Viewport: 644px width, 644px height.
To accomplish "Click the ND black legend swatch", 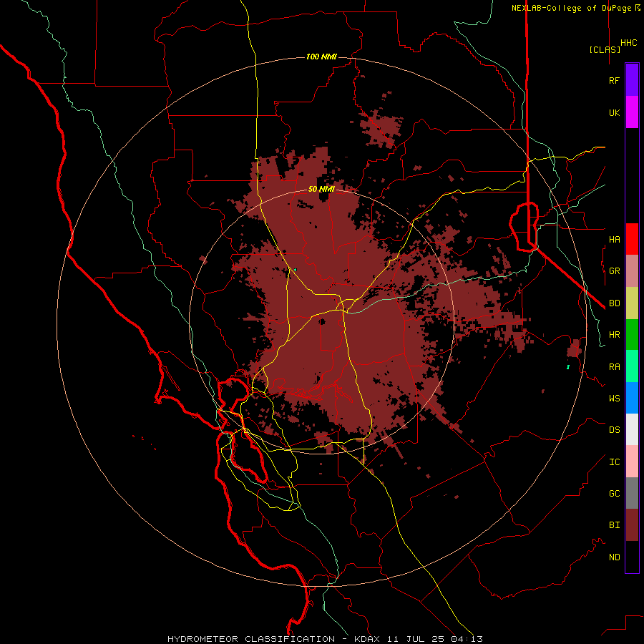I will pos(632,557).
